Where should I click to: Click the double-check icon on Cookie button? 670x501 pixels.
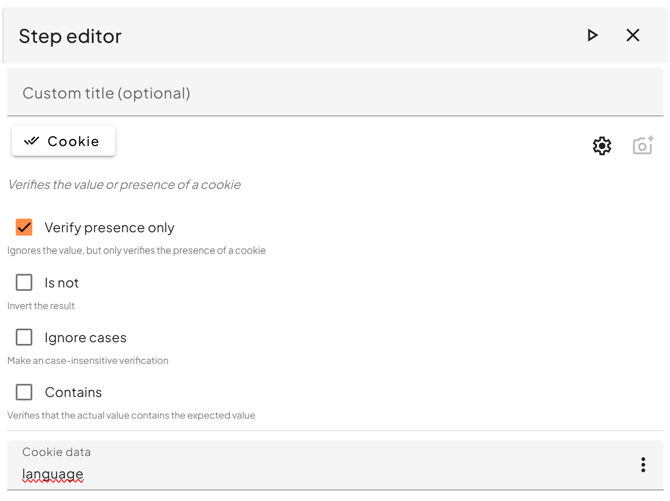coord(32,141)
